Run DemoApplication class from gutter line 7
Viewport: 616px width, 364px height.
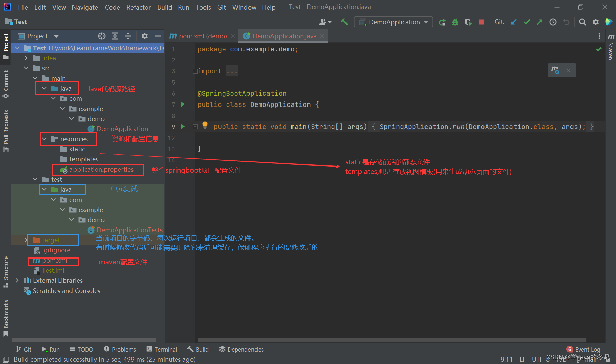(x=183, y=104)
